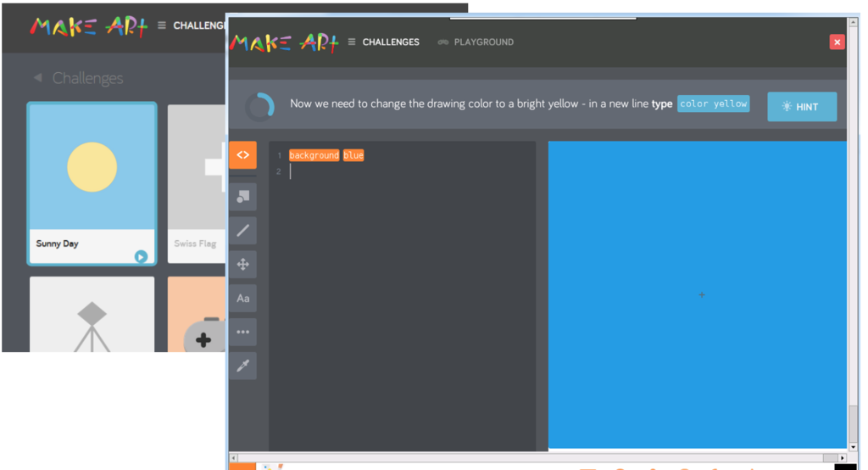868x470 pixels.
Task: Click the challenge progress circle indicator
Action: pyautogui.click(x=259, y=106)
